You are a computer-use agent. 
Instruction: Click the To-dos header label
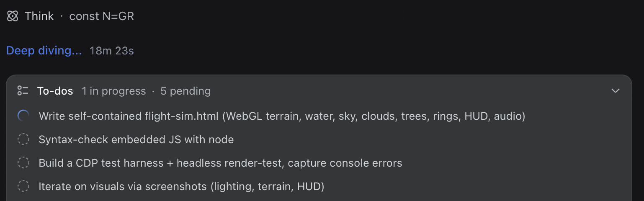55,91
